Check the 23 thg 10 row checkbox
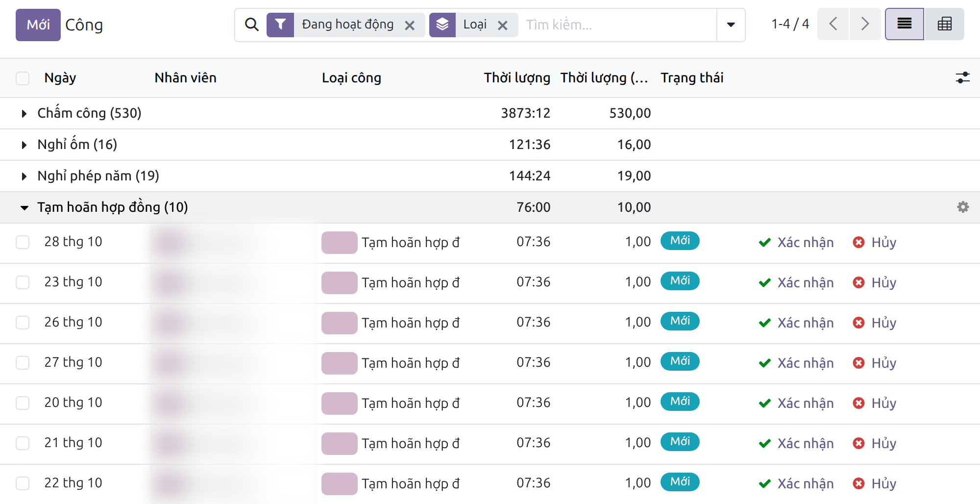 (23, 282)
